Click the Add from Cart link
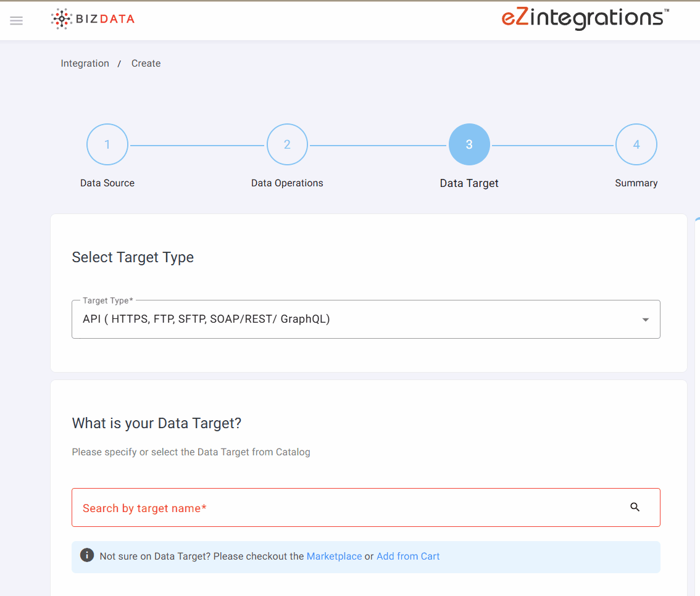Screen dimensions: 700x596 (408, 556)
